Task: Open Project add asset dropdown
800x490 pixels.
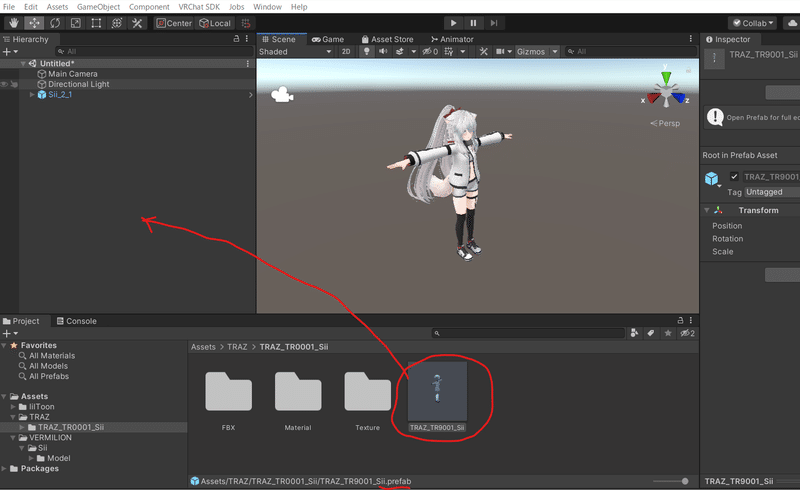Action: (10, 333)
